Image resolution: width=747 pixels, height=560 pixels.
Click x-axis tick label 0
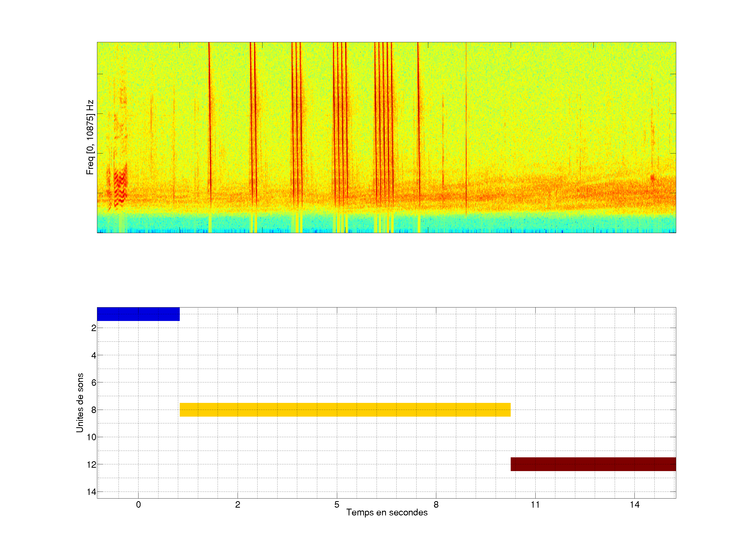coord(138,505)
